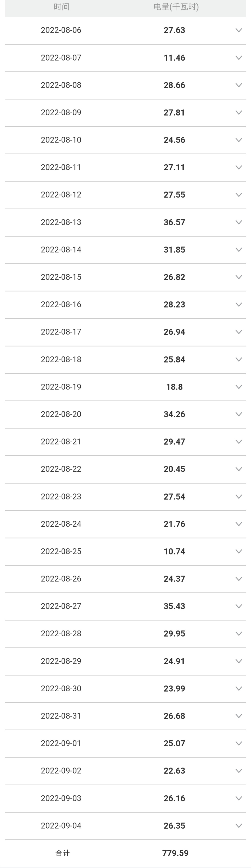Screen dimensions: 251x868
Task: Expand the 2022-08-25 row chevron
Action: click(x=238, y=551)
